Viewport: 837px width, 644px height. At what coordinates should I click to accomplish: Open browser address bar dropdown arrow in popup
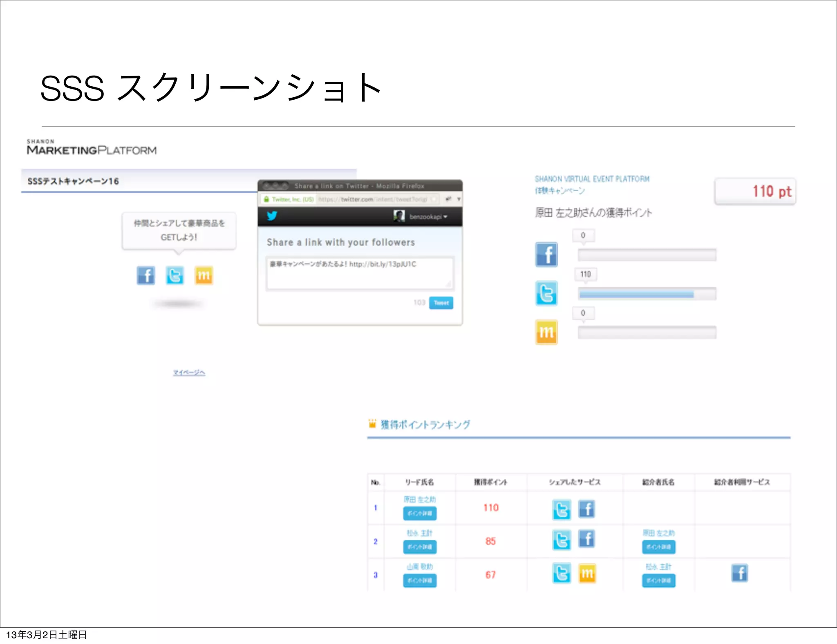(459, 199)
